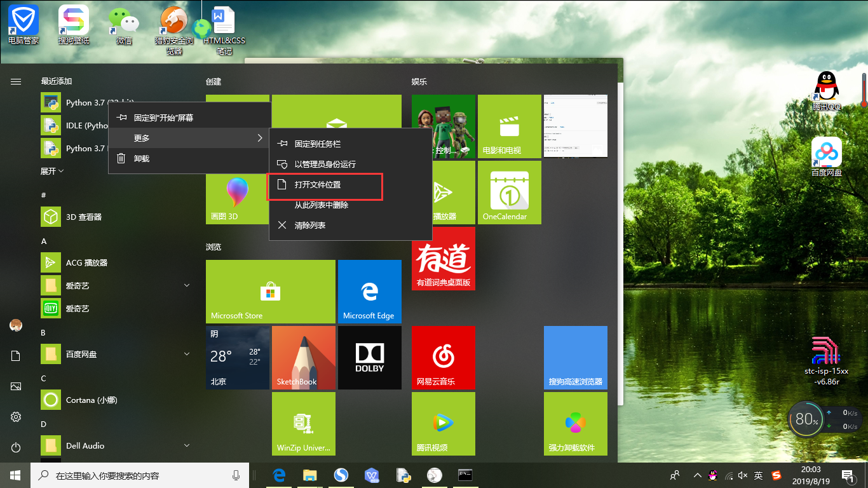Choose 固定到任务栏 from the submenu
Viewport: 868px width, 488px height.
click(x=351, y=144)
